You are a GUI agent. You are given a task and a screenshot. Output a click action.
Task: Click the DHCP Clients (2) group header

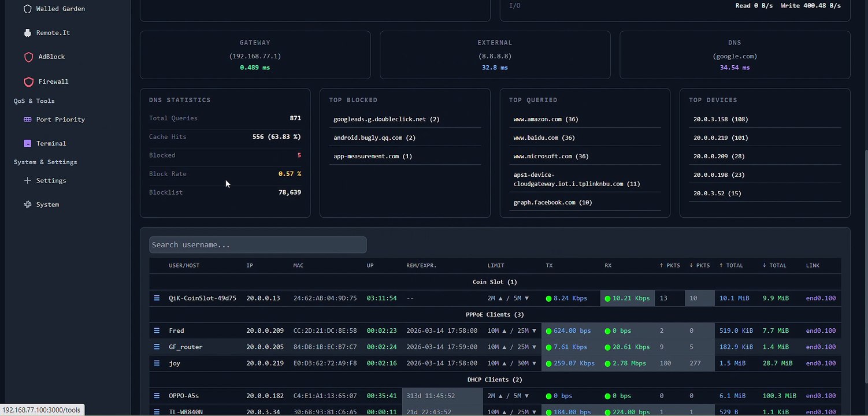click(495, 380)
